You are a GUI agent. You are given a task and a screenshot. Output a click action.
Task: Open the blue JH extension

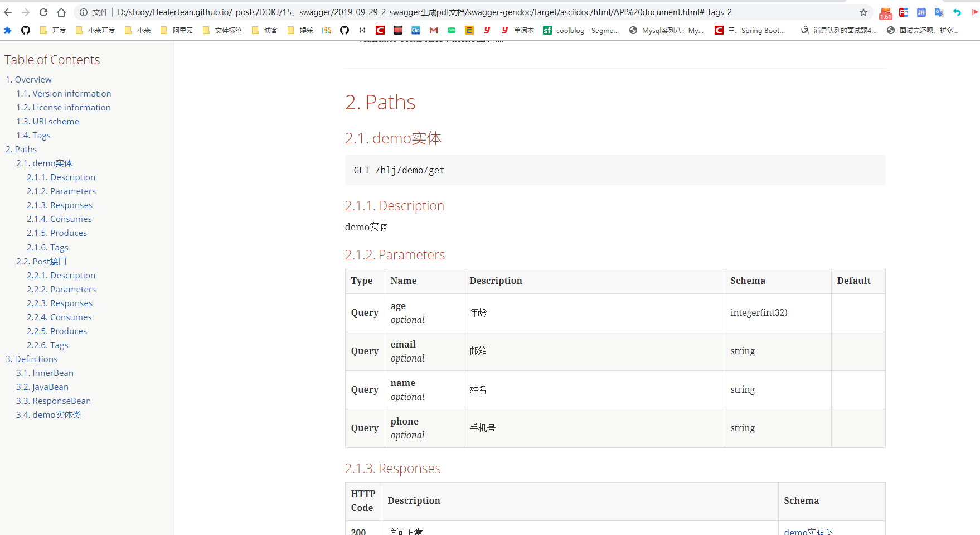(921, 12)
